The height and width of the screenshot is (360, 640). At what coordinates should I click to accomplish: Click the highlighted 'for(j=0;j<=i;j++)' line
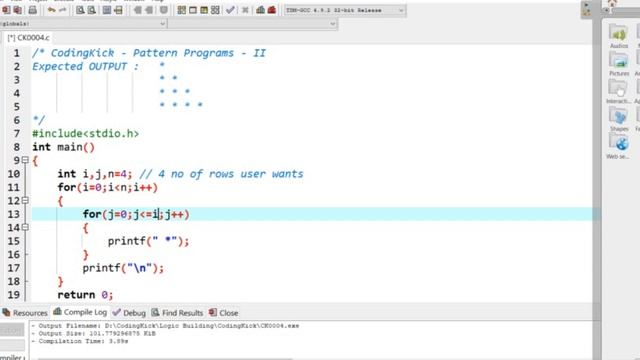point(136,214)
